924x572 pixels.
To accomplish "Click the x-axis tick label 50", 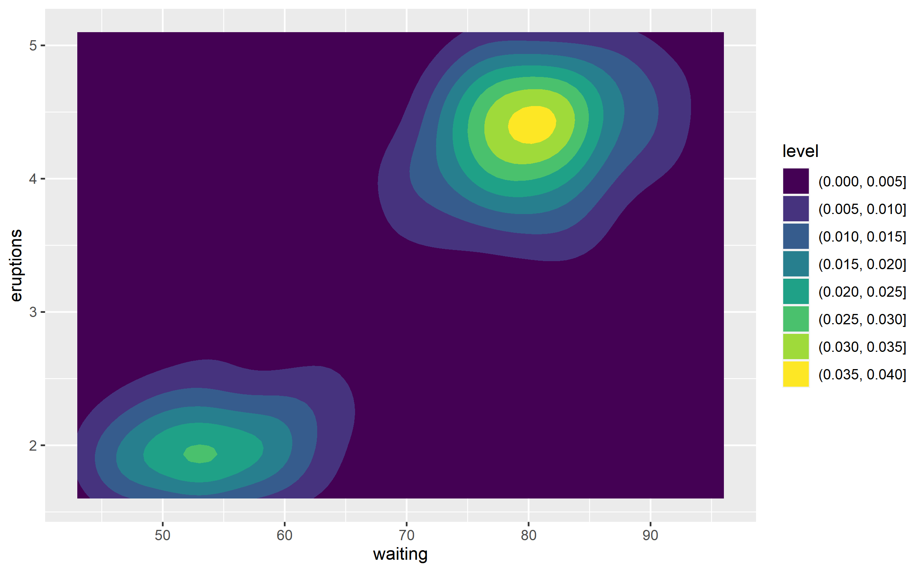I will 163,535.
